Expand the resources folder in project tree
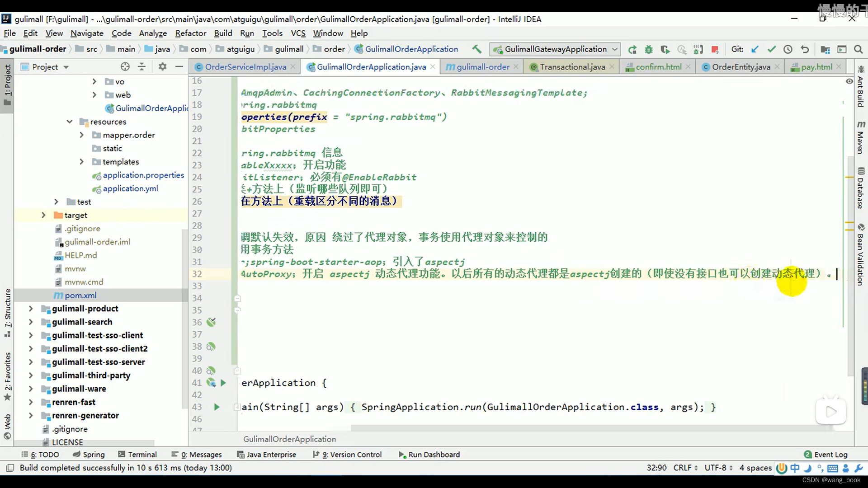This screenshot has width=868, height=488. 69,122
